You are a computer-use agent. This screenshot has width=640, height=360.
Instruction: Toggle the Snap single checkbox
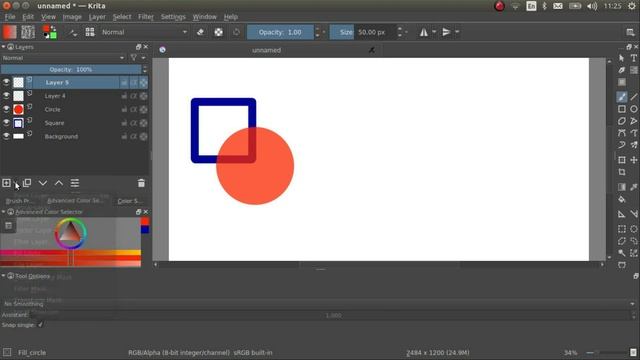(40, 325)
